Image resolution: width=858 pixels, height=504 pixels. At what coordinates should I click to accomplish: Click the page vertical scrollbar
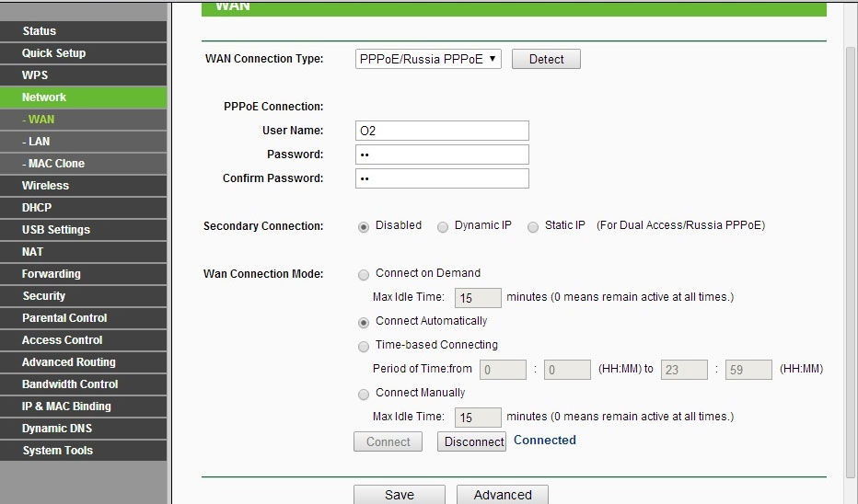[x=851, y=262]
